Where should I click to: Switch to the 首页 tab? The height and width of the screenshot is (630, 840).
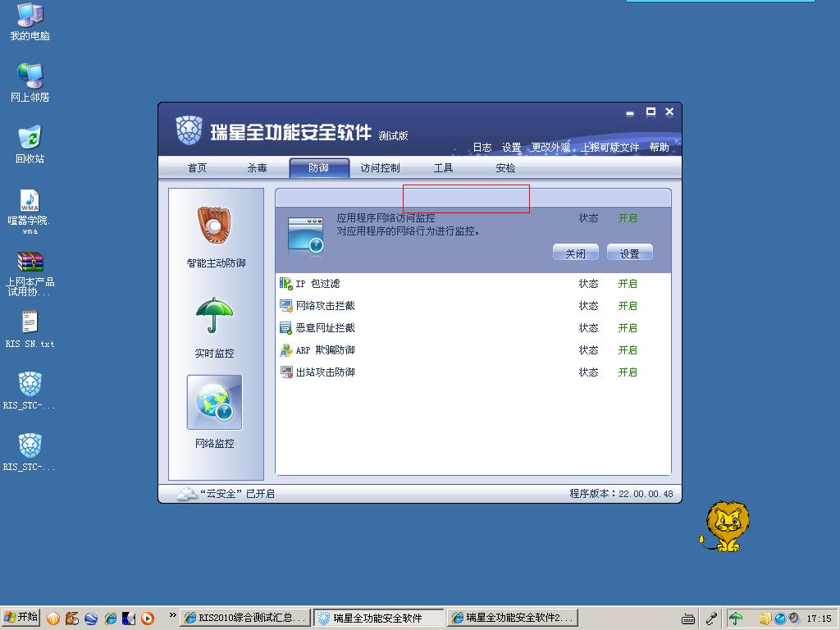click(x=197, y=168)
